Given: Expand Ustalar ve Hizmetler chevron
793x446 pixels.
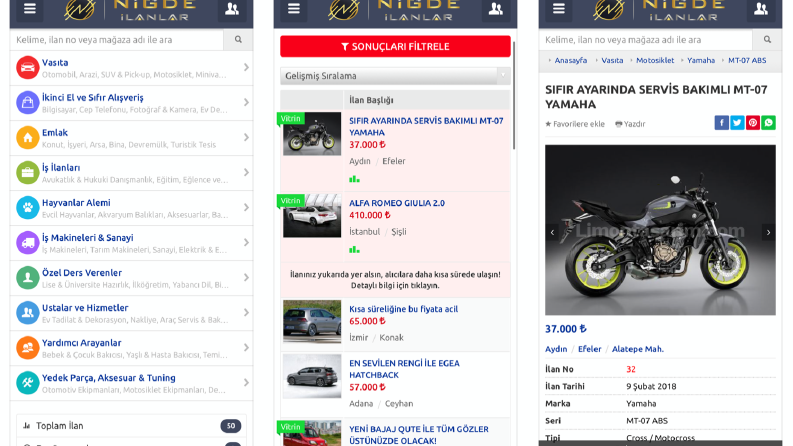Looking at the screenshot, I should point(246,312).
